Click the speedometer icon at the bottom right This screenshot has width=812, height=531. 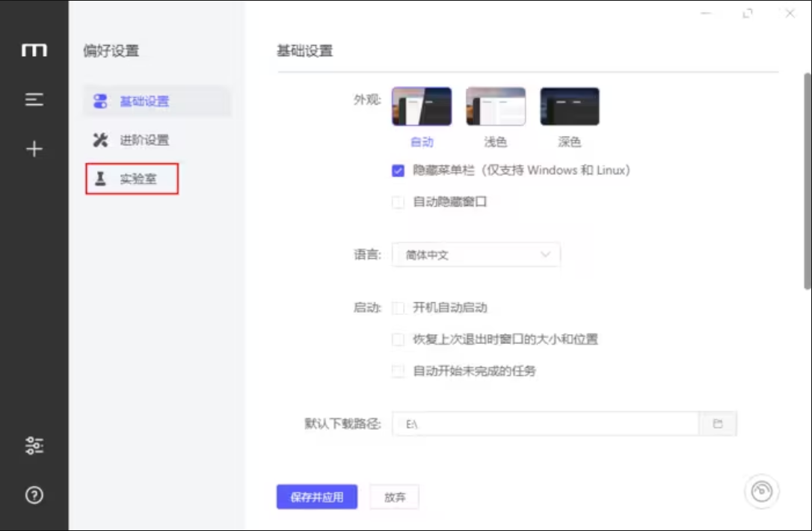tap(761, 491)
